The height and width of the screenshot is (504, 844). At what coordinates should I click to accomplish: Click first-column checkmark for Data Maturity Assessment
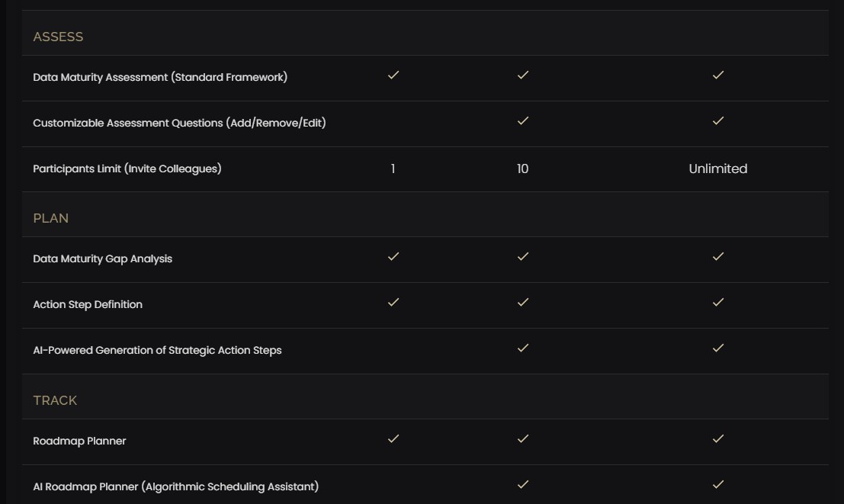click(x=393, y=75)
